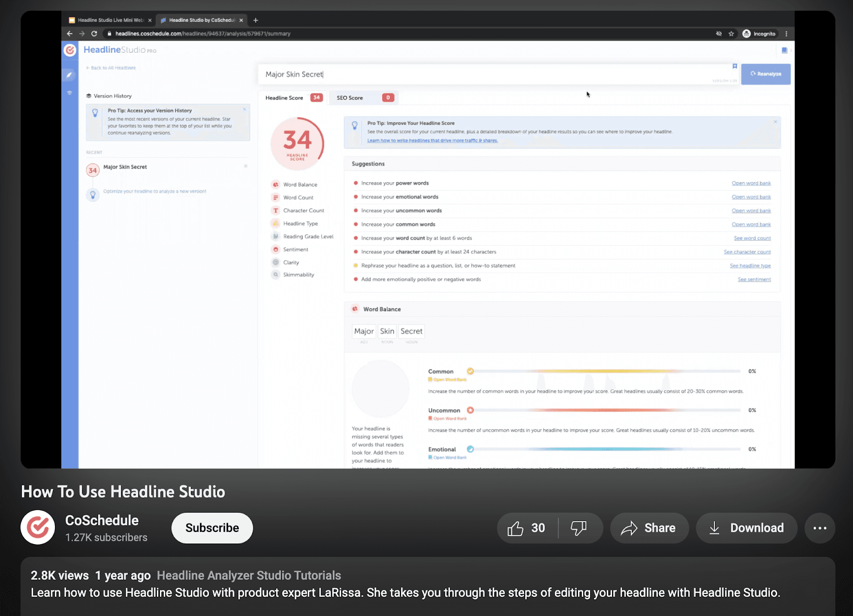Image resolution: width=853 pixels, height=616 pixels.
Task: Jump to Word Balance section icon
Action: tap(276, 184)
